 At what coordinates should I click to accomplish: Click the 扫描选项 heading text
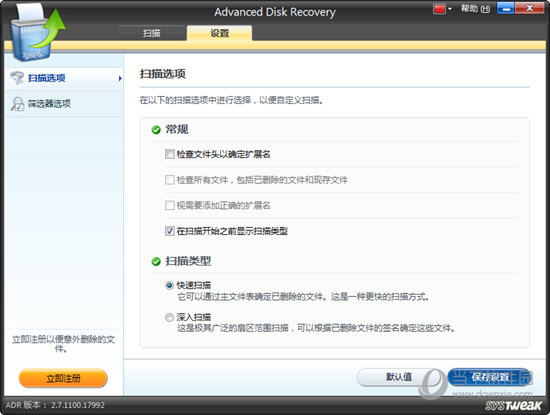click(x=162, y=74)
